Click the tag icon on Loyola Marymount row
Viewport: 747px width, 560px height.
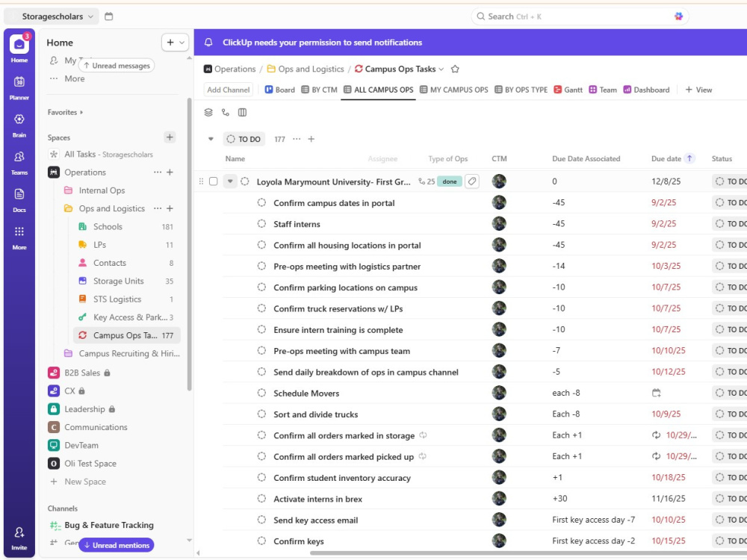coord(471,181)
